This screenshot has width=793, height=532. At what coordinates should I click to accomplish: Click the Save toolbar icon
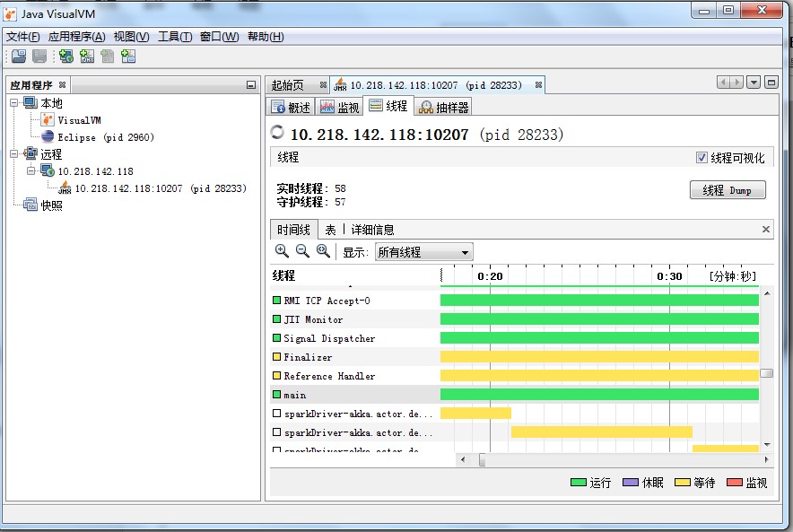39,57
